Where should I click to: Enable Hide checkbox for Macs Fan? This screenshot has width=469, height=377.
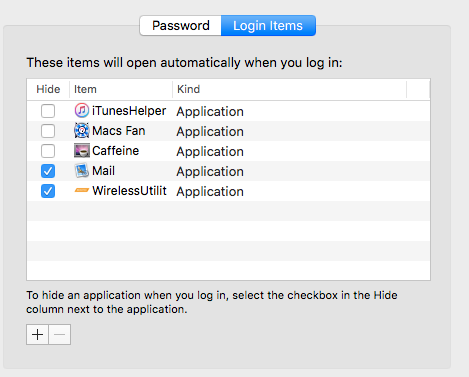tap(48, 131)
